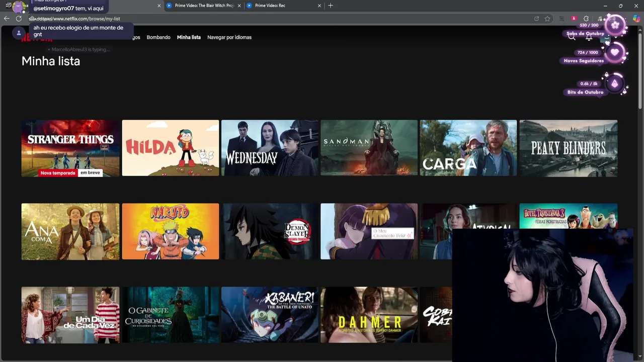Open browser extensions puzzle icon
Viewport: 644px width, 362px height.
pyautogui.click(x=586, y=19)
